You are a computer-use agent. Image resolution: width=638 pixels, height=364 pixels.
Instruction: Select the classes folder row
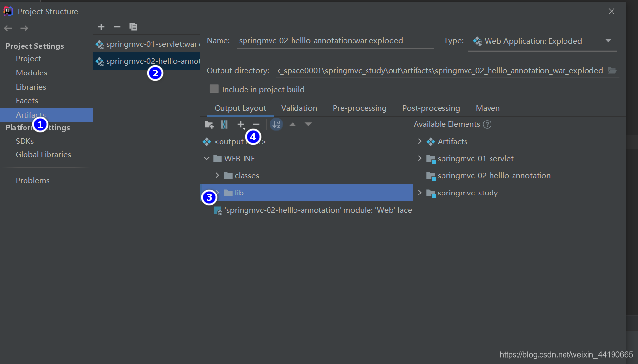(307, 175)
